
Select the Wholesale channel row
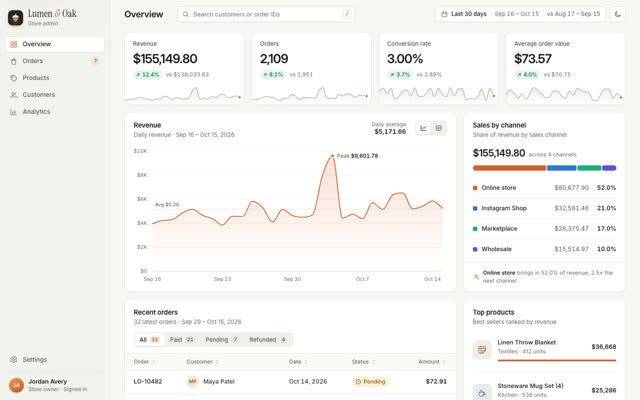coord(544,249)
